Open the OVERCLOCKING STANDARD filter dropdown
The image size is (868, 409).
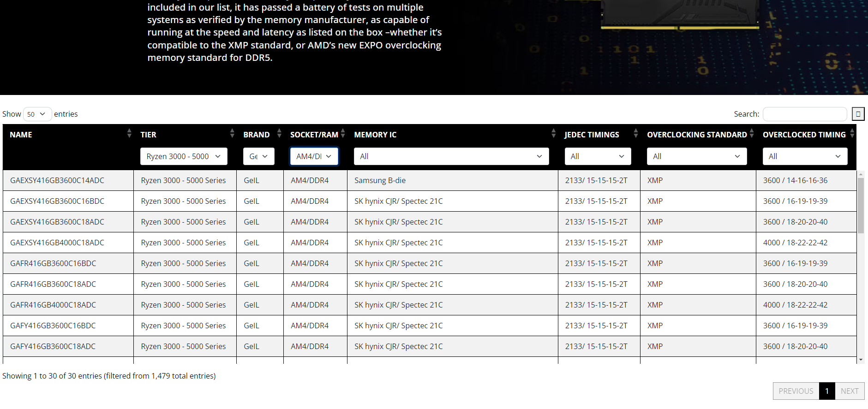[x=697, y=156]
